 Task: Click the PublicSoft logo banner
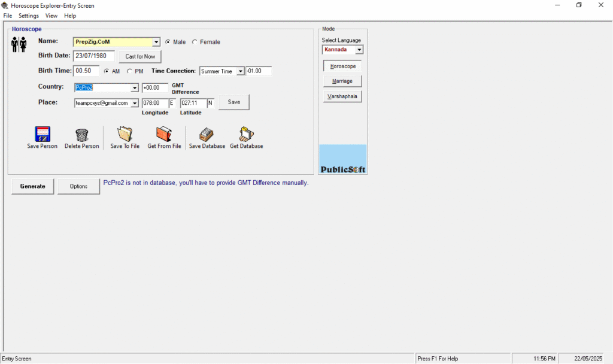click(x=343, y=159)
